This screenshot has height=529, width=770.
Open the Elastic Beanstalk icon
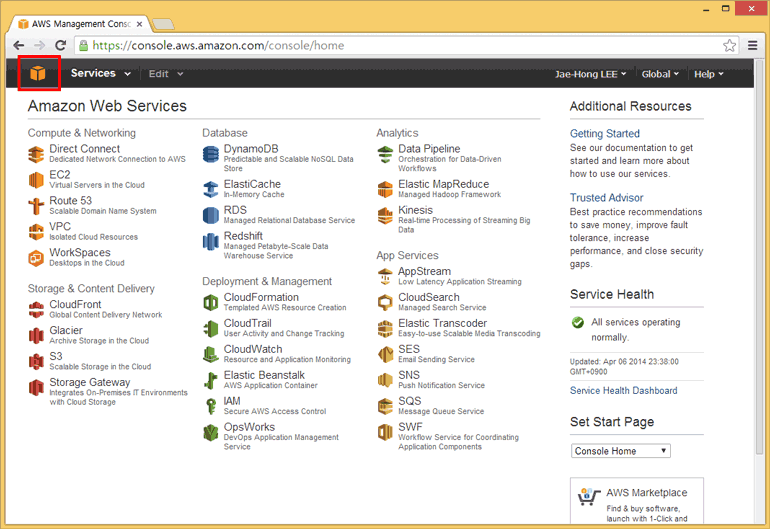click(211, 380)
